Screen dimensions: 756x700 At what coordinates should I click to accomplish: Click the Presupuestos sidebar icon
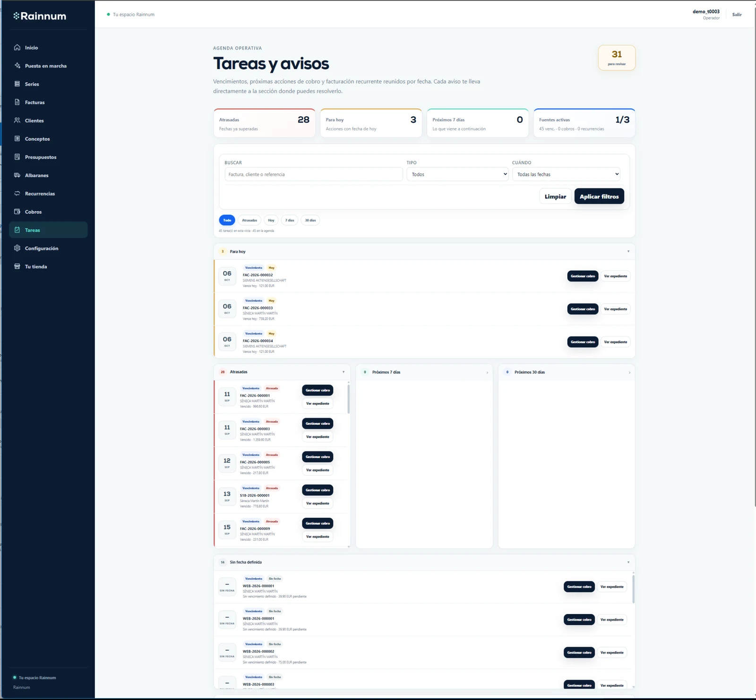tap(17, 157)
